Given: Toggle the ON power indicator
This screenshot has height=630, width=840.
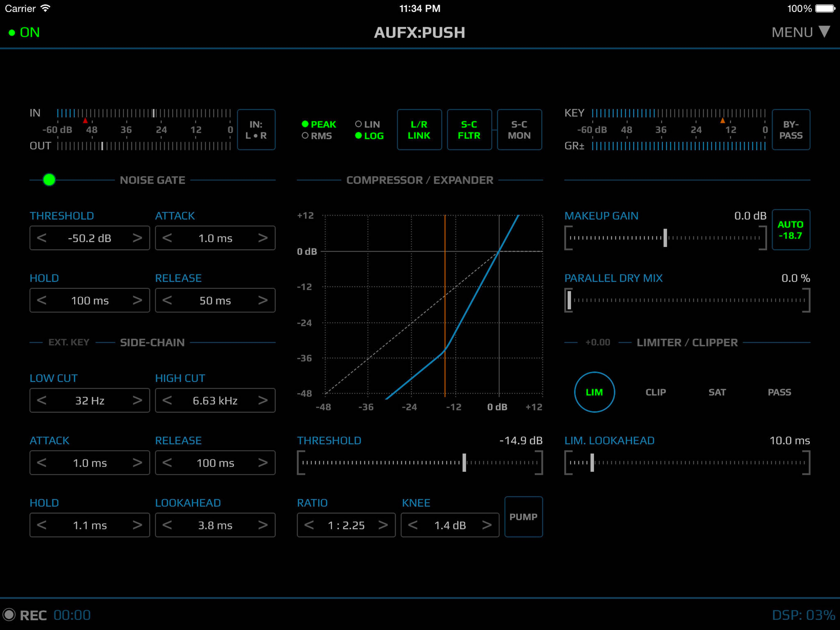Looking at the screenshot, I should pyautogui.click(x=24, y=32).
